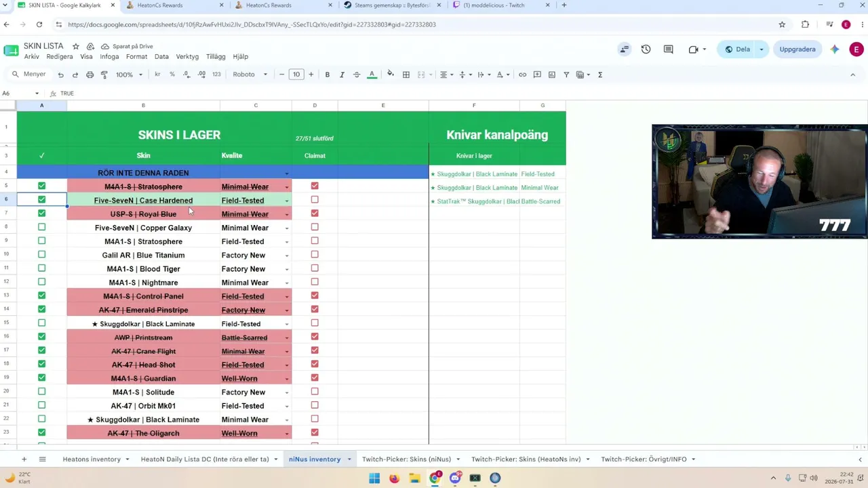Decrease decimal places
The image size is (868, 488).
[x=186, y=75]
